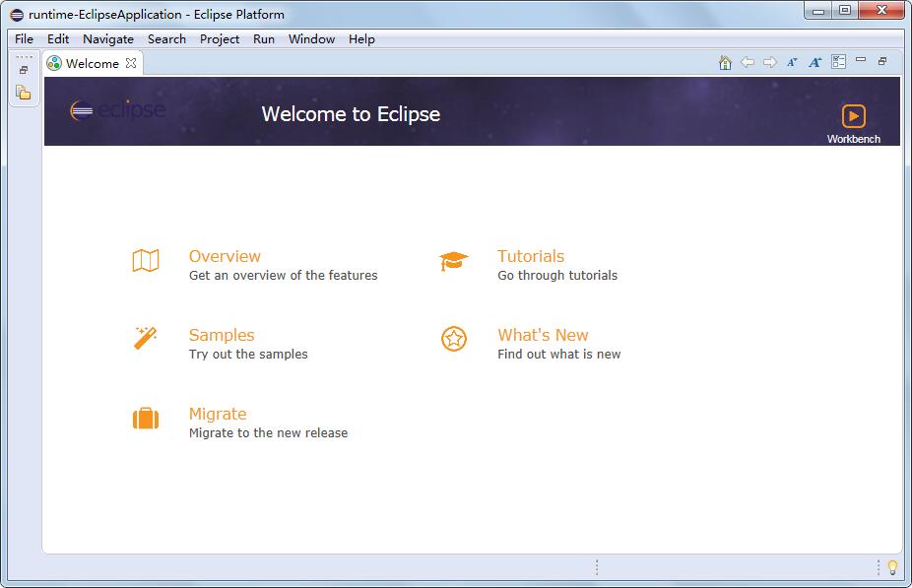The width and height of the screenshot is (912, 588).
Task: Magnify font size with larger A icon
Action: [814, 62]
